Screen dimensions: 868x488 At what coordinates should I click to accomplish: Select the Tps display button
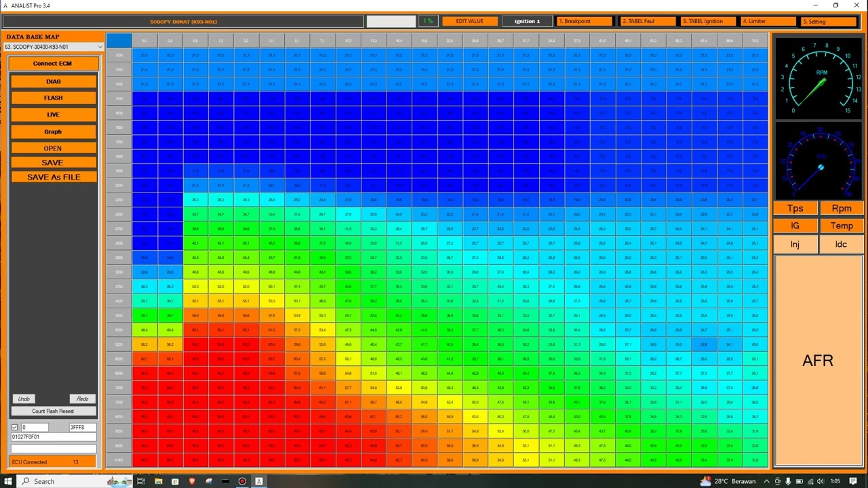click(x=795, y=209)
